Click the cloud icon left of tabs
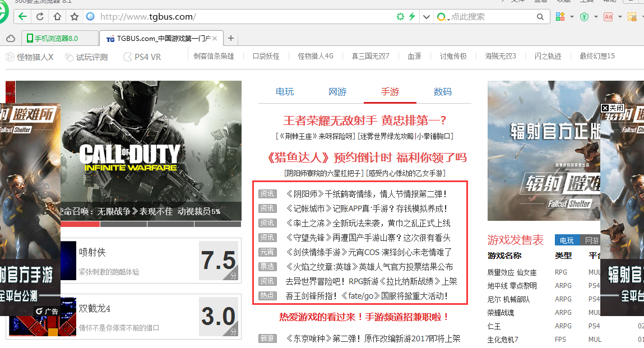This screenshot has width=644, height=348. point(11,38)
